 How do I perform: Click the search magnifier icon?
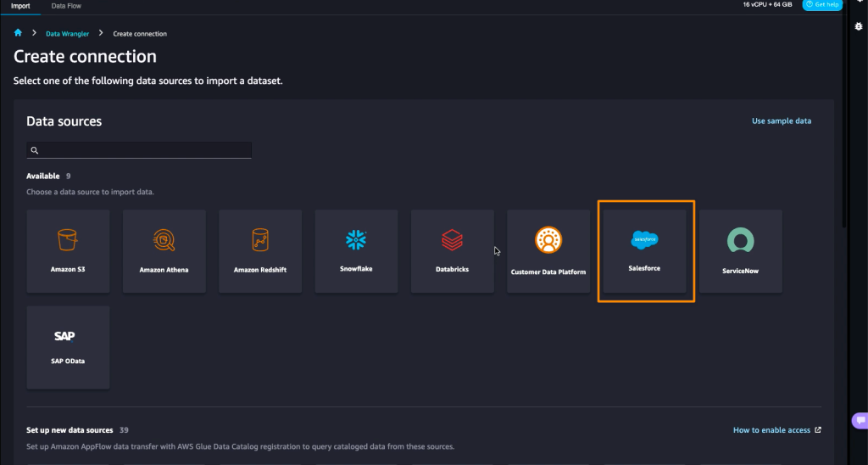click(x=34, y=150)
